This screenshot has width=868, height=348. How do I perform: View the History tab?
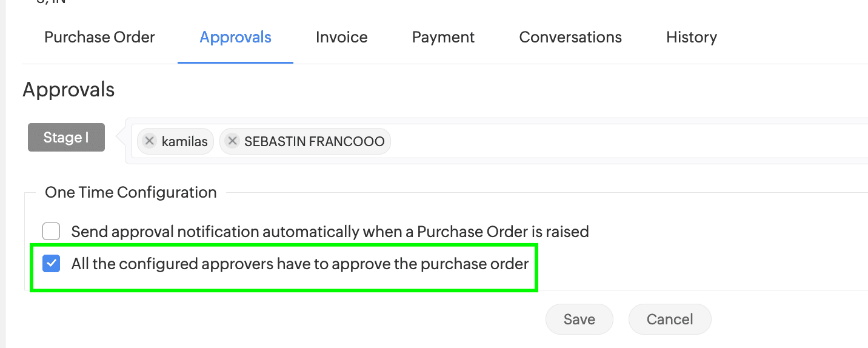(691, 38)
